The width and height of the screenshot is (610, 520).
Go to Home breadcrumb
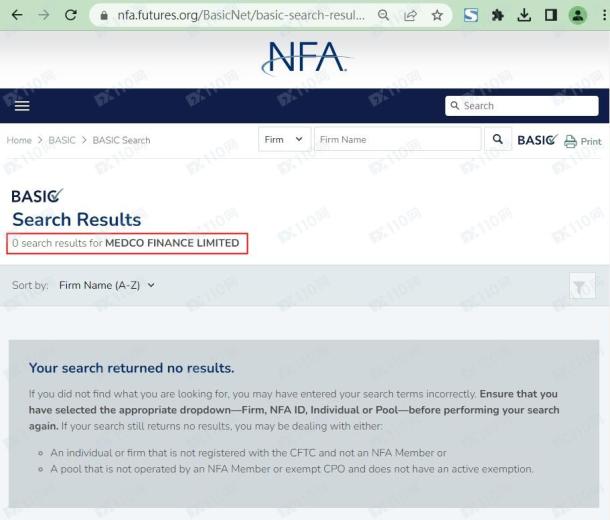point(19,140)
